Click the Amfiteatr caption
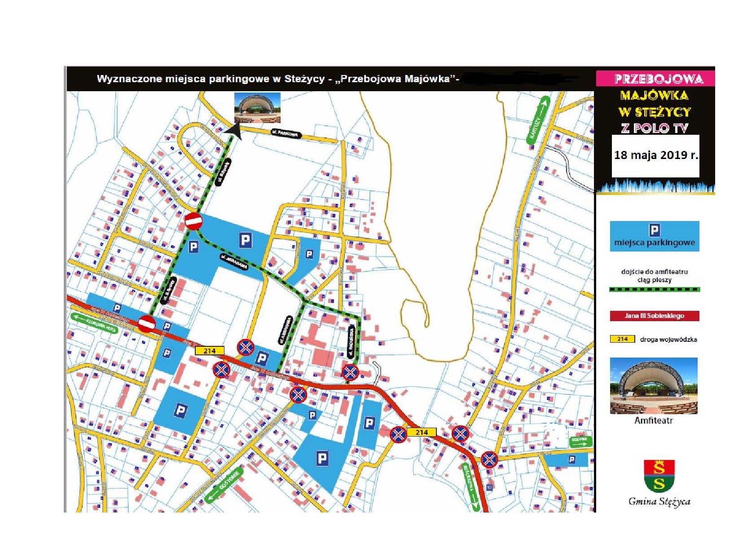 pos(654,420)
